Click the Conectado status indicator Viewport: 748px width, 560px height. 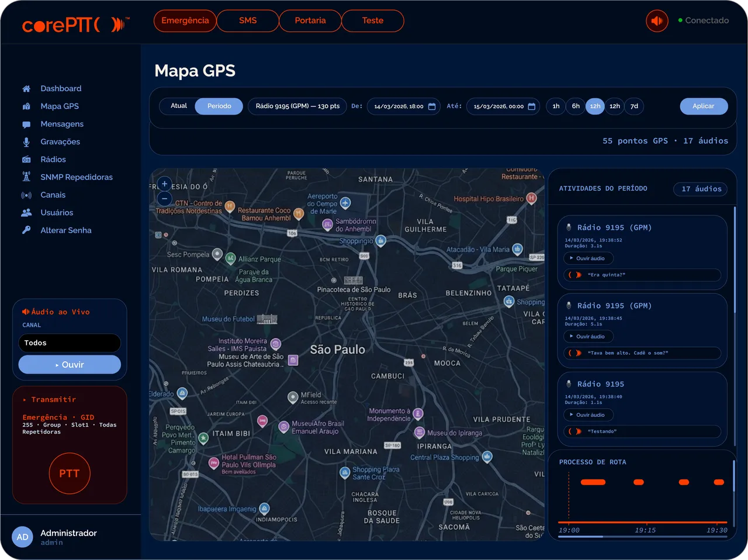[x=704, y=20]
